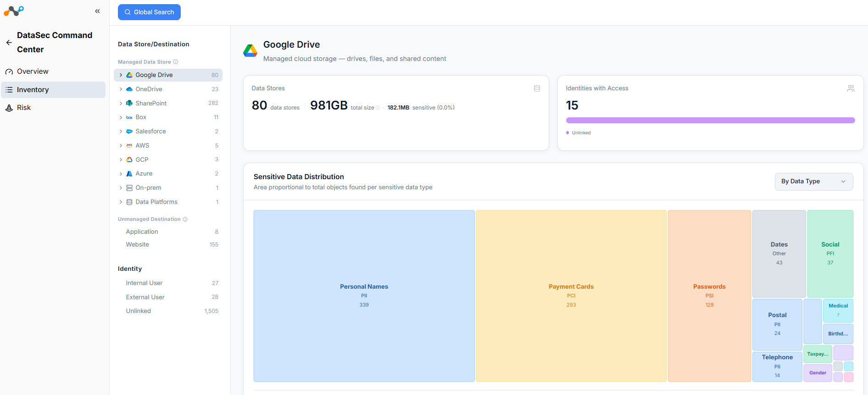Click the Personal Names treemap block
The image size is (868, 395).
(x=364, y=296)
